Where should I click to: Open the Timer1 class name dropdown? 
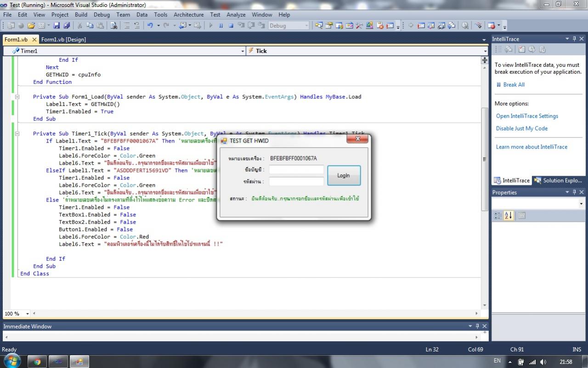tap(243, 51)
